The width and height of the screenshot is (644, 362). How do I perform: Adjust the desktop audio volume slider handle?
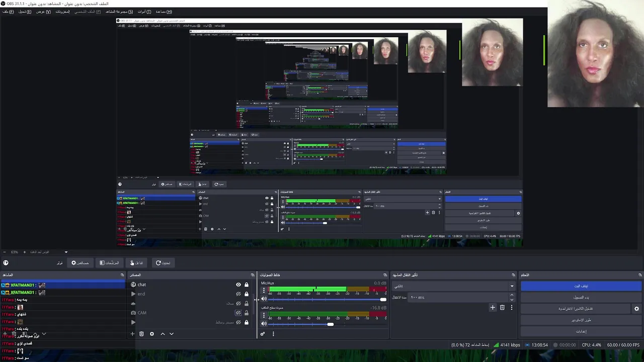pyautogui.click(x=330, y=324)
